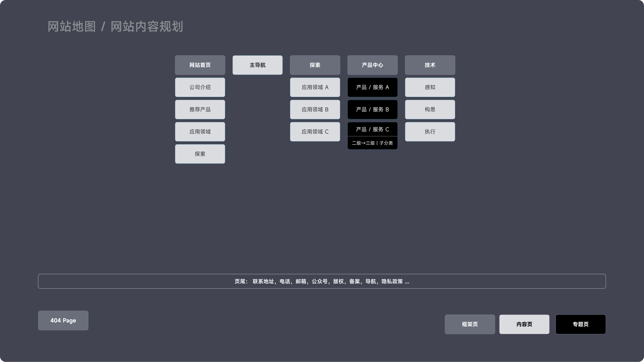The width and height of the screenshot is (644, 362).
Task: Open the 公司介绍 page node
Action: 200,87
